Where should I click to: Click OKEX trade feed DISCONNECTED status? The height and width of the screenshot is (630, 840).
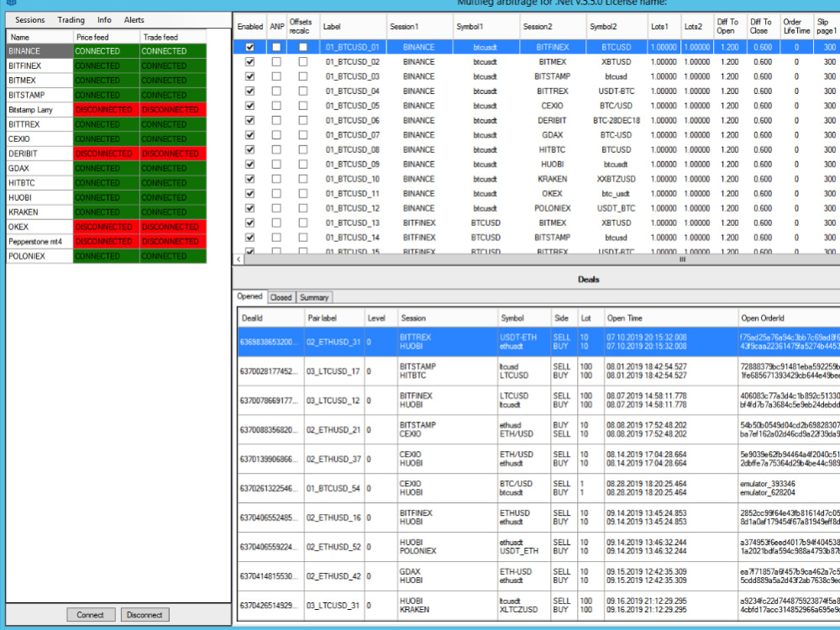pyautogui.click(x=172, y=227)
